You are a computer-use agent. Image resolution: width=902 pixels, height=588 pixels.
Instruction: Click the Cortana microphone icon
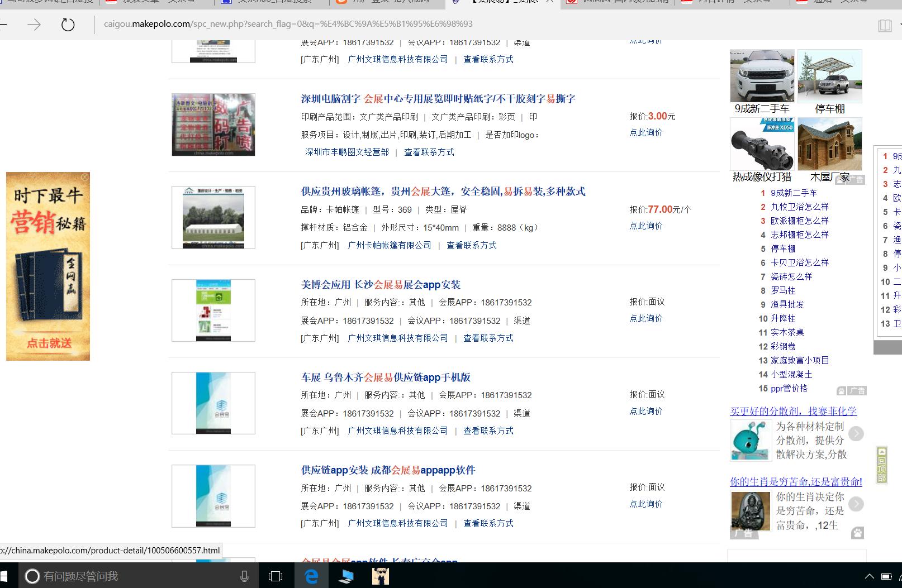coord(245,576)
